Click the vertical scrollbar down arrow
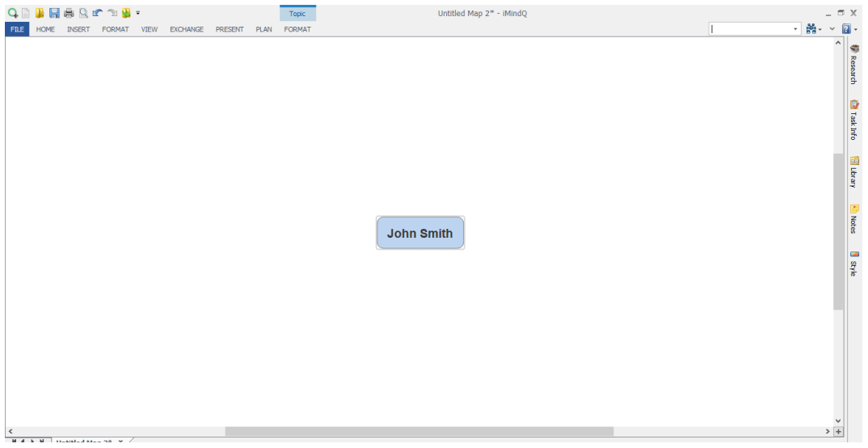The image size is (868, 448). pos(838,421)
